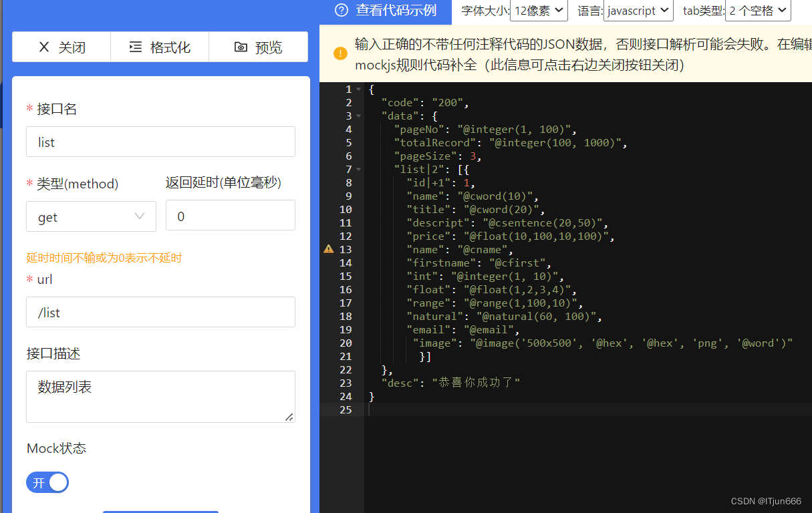Click the warning triangle beside line 13

(x=328, y=248)
